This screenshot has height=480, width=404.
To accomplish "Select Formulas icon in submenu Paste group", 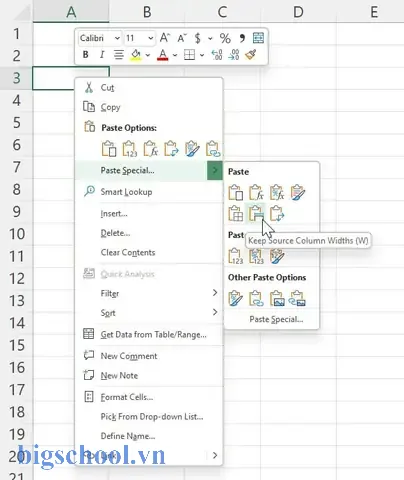I will 256,192.
